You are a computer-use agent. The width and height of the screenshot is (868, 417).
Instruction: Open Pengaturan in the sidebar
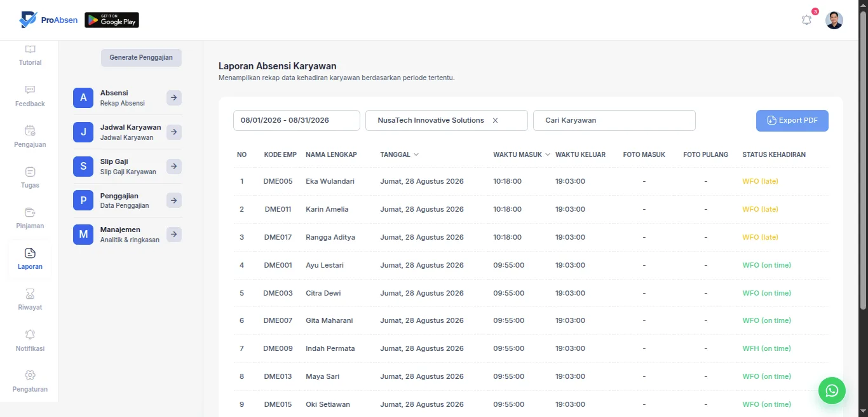tap(30, 381)
